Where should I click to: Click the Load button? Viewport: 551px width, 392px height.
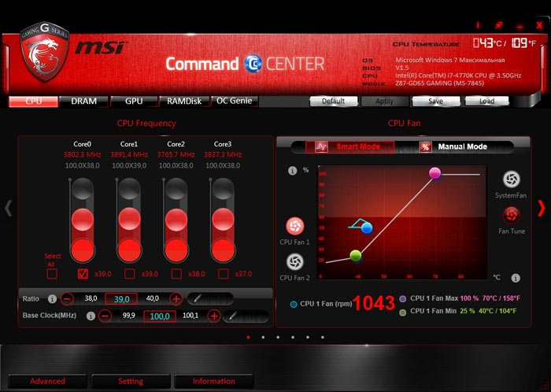(486, 102)
